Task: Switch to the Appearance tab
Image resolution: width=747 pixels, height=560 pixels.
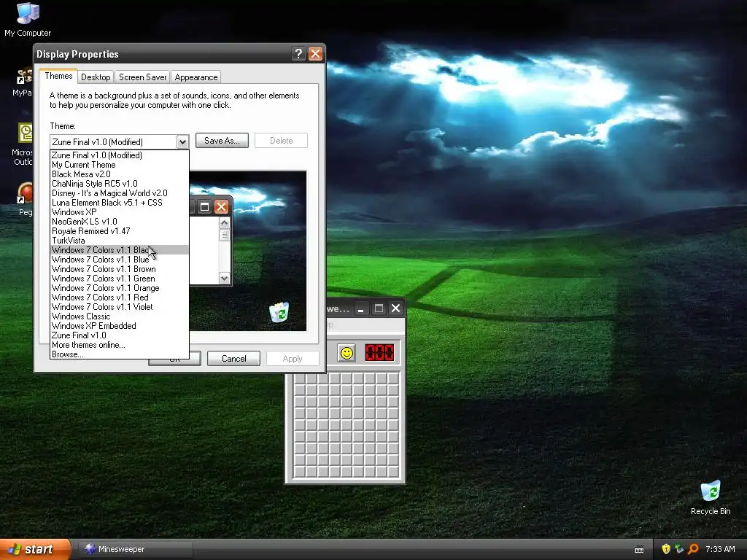Action: [196, 77]
